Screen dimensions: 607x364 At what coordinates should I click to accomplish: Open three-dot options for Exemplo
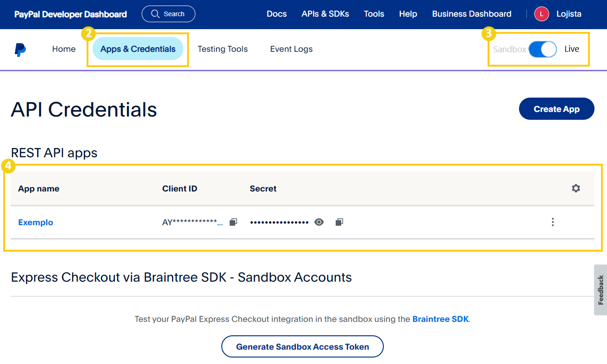(x=552, y=222)
